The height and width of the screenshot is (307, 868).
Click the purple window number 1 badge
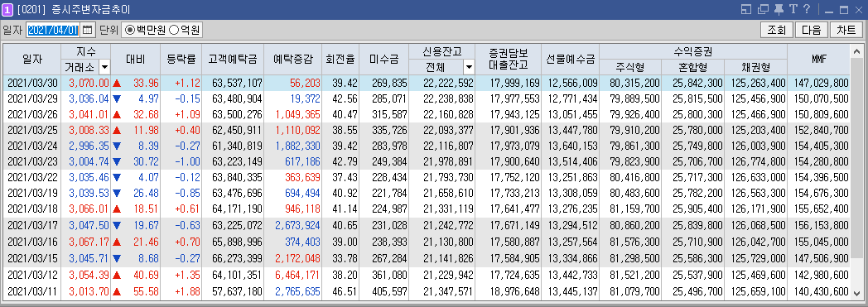tap(8, 9)
